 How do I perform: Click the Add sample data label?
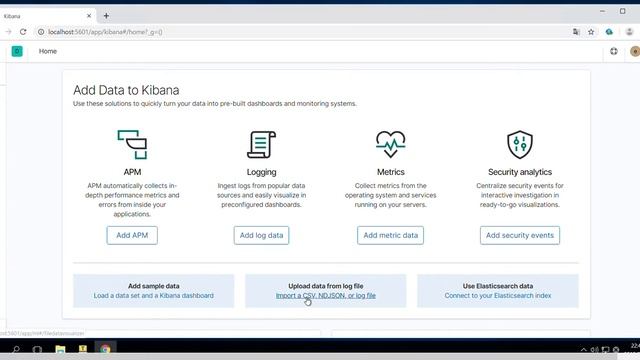coord(153,286)
